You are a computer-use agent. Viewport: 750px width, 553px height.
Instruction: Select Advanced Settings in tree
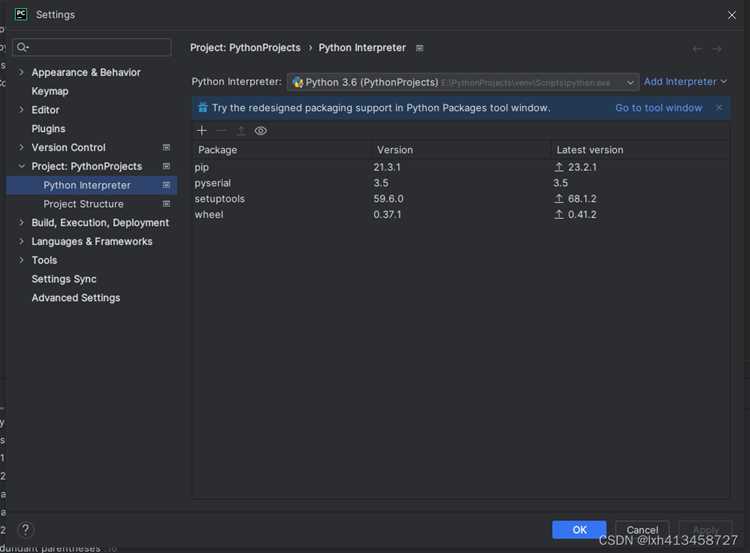click(x=76, y=298)
